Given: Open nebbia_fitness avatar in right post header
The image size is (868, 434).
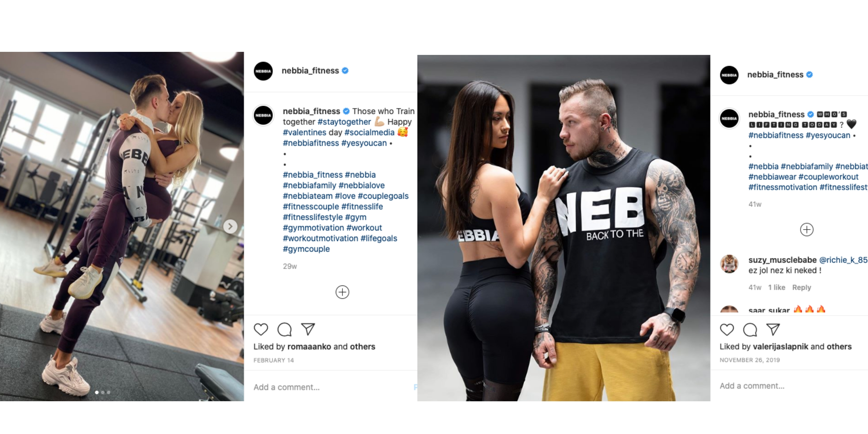Looking at the screenshot, I should click(729, 75).
